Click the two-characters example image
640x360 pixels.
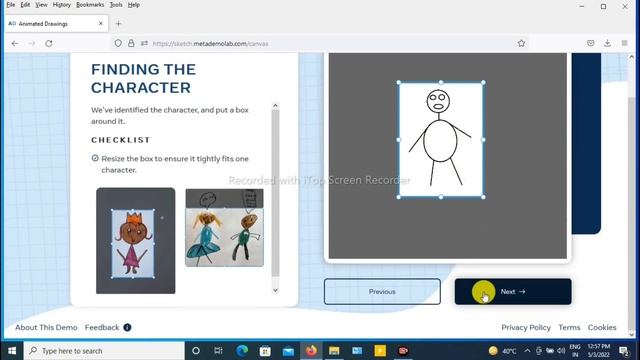coord(224,228)
